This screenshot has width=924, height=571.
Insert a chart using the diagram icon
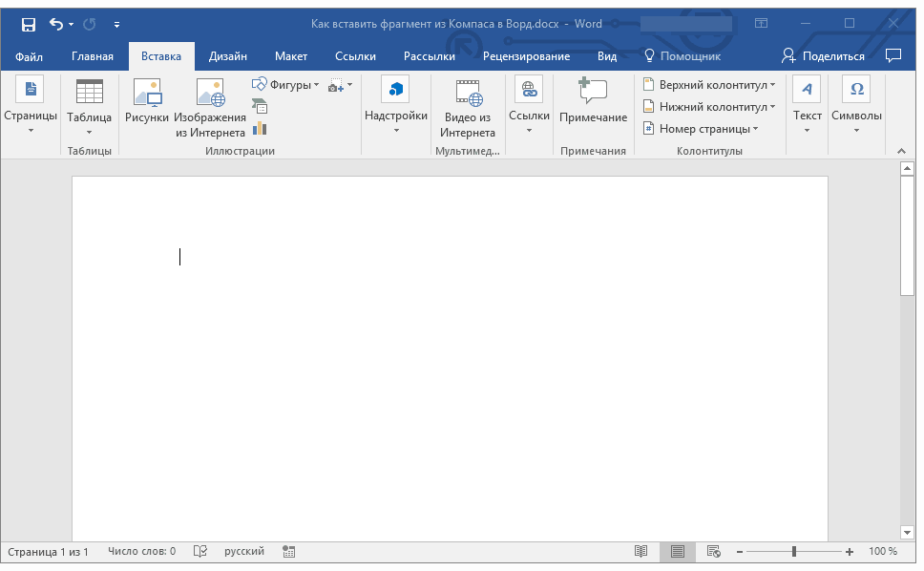pyautogui.click(x=260, y=128)
